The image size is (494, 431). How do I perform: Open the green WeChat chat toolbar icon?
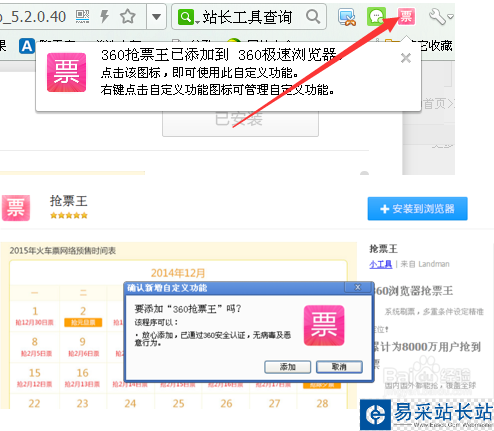point(376,16)
